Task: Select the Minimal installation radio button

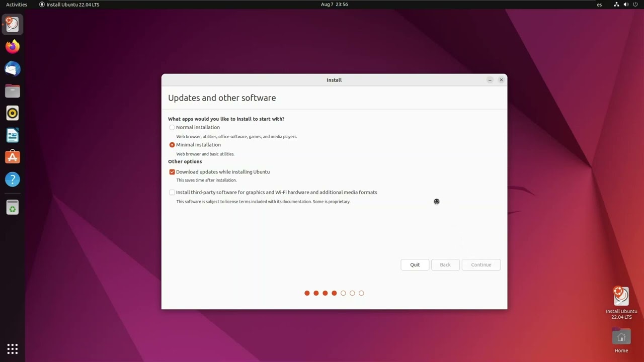Action: [x=172, y=145]
